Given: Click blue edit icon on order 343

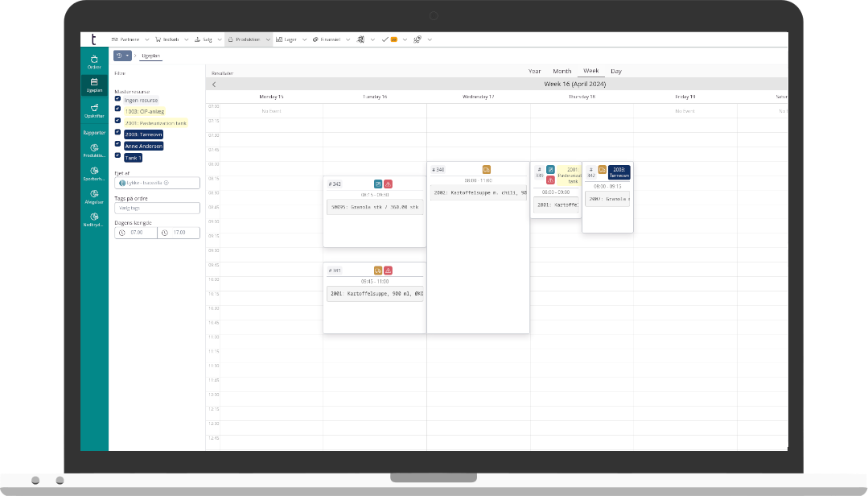Looking at the screenshot, I should pos(378,184).
